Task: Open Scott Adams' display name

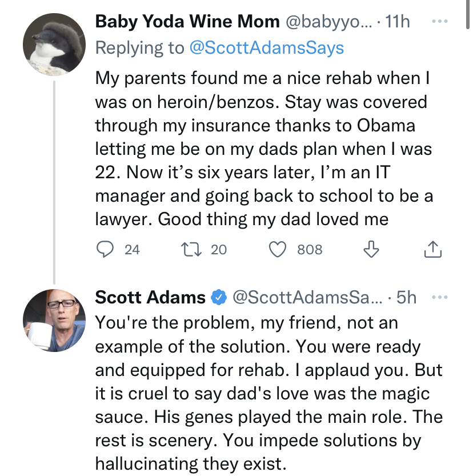Action: [x=150, y=297]
